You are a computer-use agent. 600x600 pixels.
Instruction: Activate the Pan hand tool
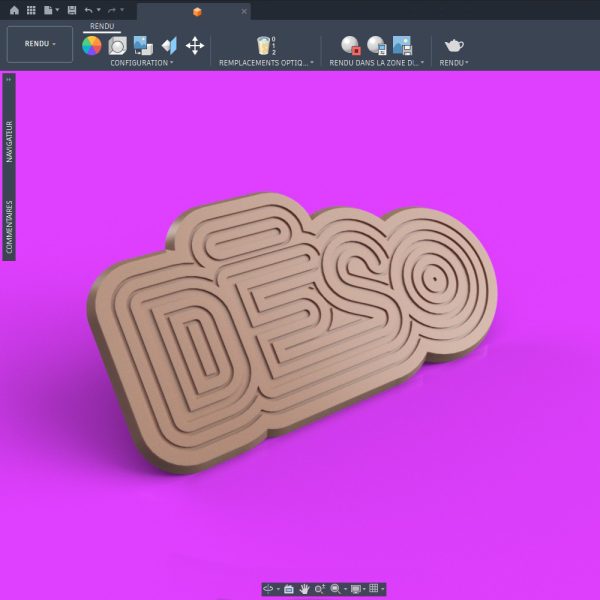(x=304, y=589)
